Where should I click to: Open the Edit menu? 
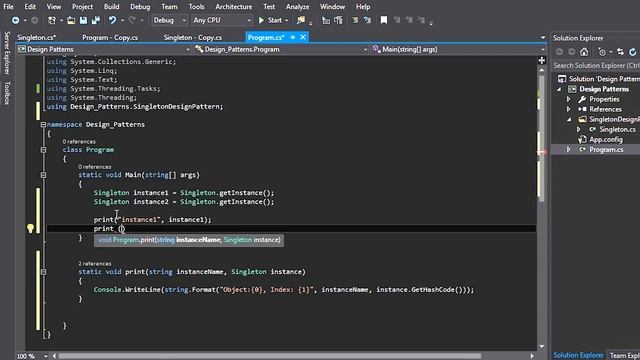(x=30, y=7)
